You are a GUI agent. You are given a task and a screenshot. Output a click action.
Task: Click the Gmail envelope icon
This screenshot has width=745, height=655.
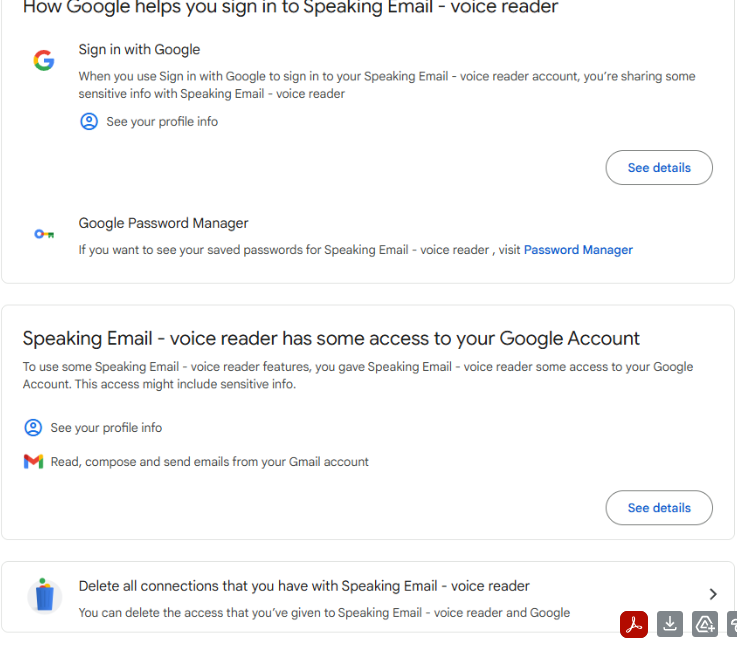pyautogui.click(x=33, y=462)
